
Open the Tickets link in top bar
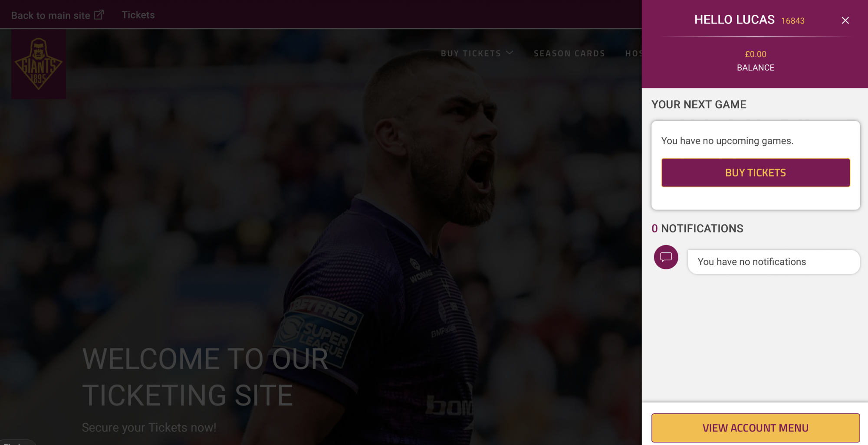pyautogui.click(x=138, y=15)
